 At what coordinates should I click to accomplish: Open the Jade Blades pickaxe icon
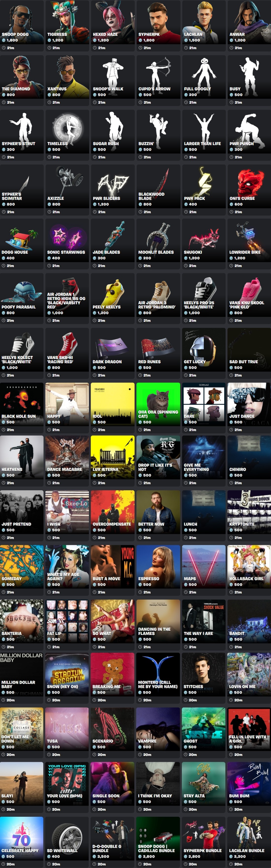click(x=113, y=240)
